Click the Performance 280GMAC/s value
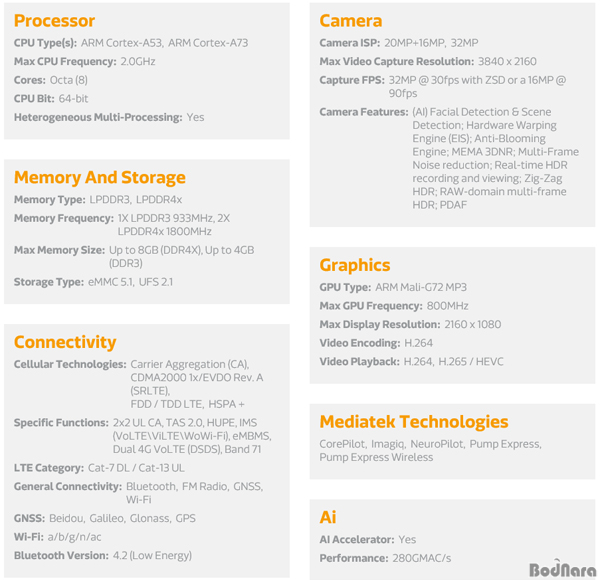Viewport: 600px width, 580px height. (x=421, y=558)
